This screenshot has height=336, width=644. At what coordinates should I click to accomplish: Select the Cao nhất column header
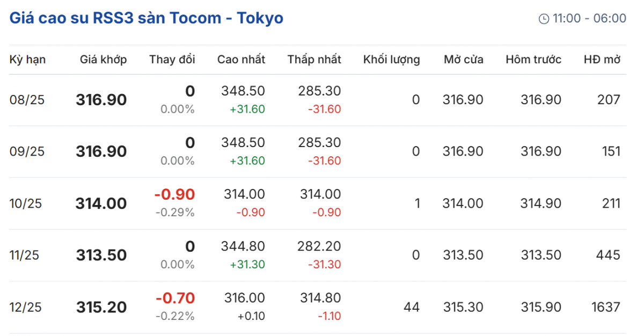pyautogui.click(x=241, y=60)
